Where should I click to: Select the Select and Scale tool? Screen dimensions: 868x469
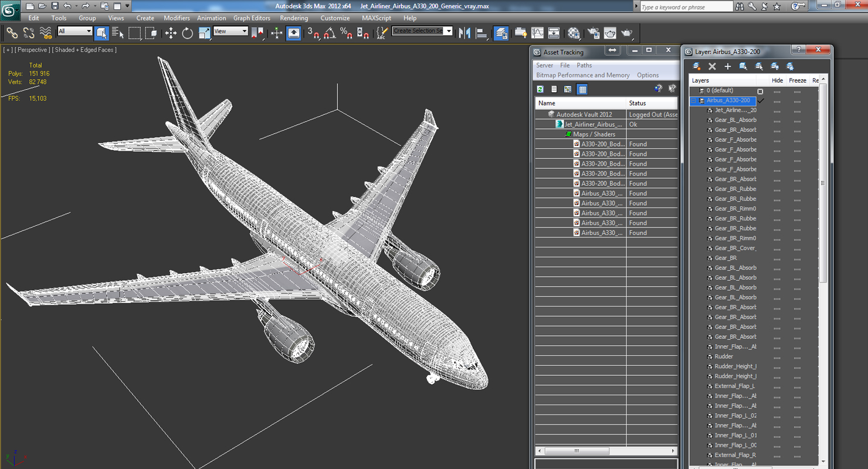(204, 33)
